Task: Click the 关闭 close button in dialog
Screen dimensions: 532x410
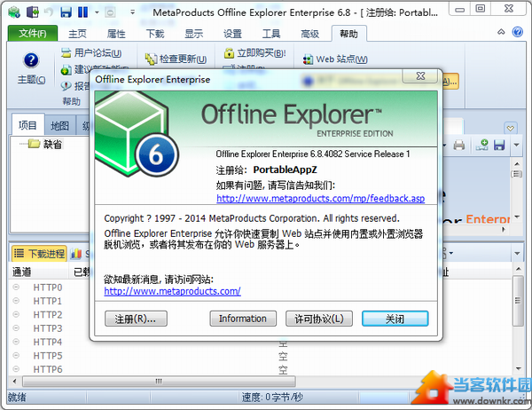Action: [x=395, y=319]
